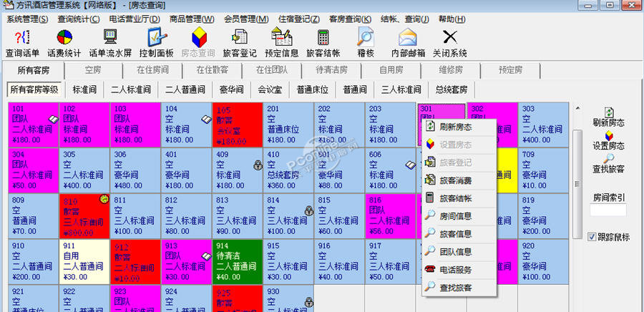
Task: Click the lock icon on room 930
Action: point(309,303)
